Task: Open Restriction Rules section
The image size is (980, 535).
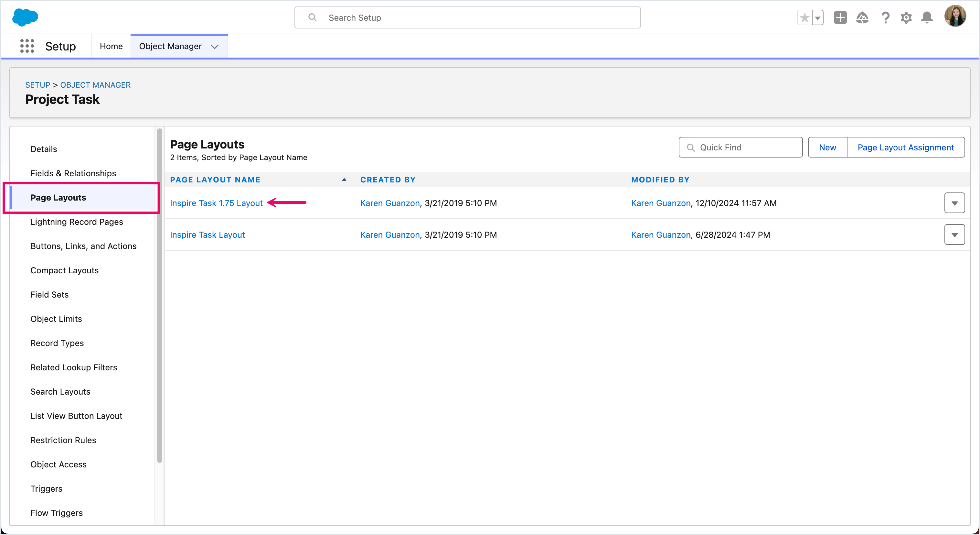Action: coord(63,440)
